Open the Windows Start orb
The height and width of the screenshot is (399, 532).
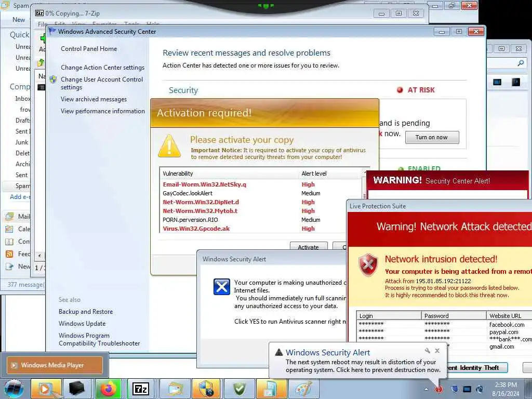tap(14, 389)
